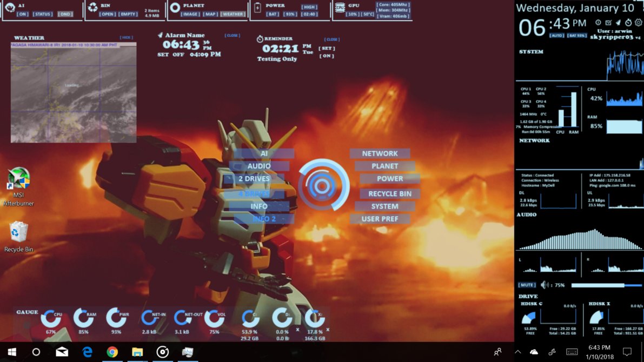The image size is (644, 362).
Task: Show hidden system tray icons chevron
Action: pyautogui.click(x=518, y=352)
